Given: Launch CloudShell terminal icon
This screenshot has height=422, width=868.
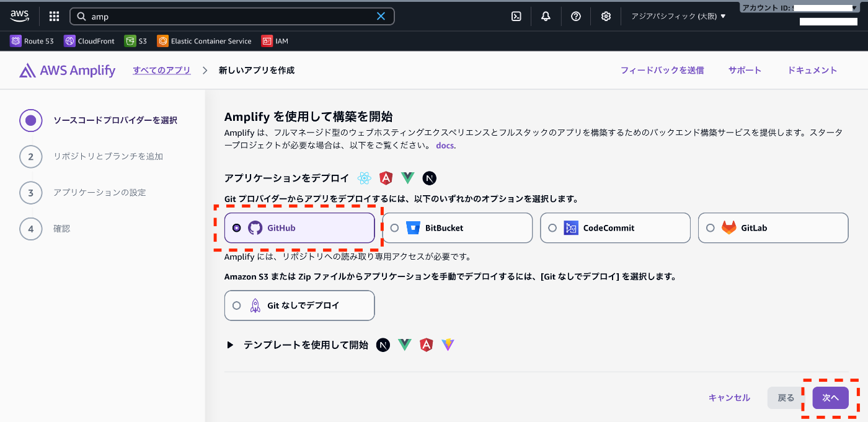Looking at the screenshot, I should point(516,17).
